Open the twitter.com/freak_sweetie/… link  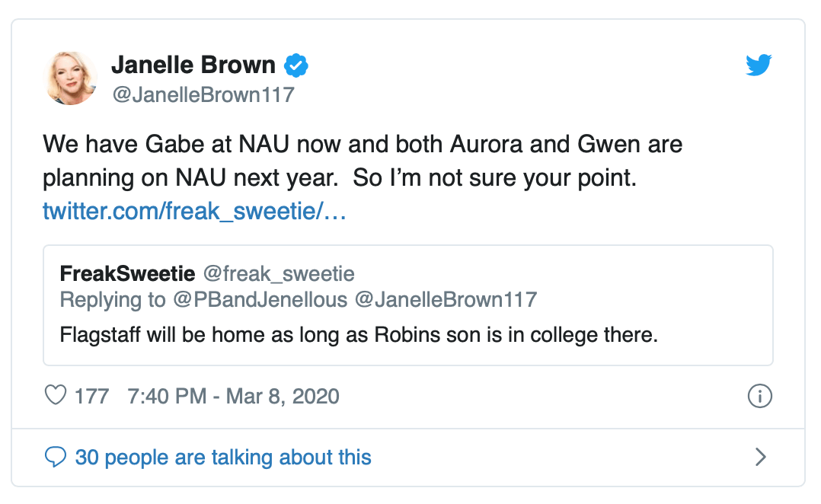194,211
